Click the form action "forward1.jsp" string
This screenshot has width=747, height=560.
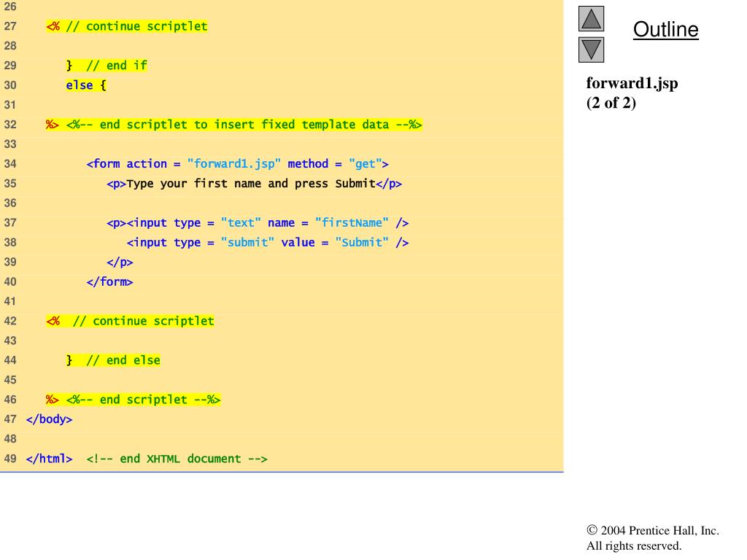point(234,164)
